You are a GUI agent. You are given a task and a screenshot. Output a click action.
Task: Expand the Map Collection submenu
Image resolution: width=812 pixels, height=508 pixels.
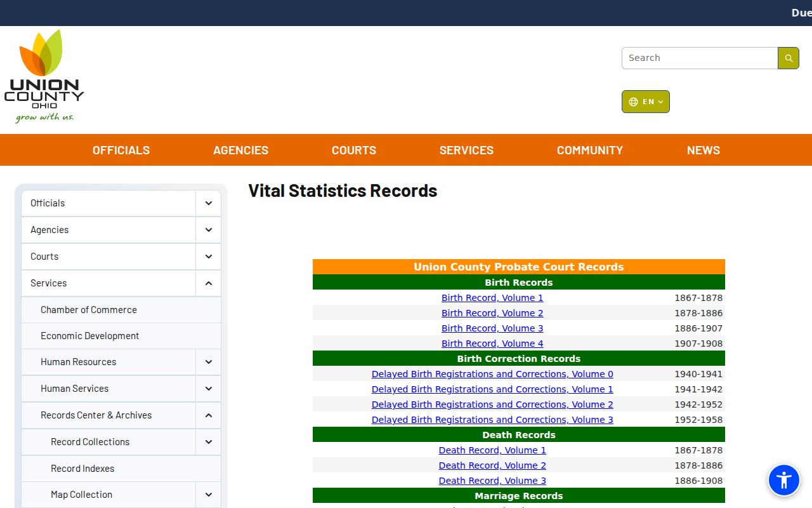click(209, 495)
